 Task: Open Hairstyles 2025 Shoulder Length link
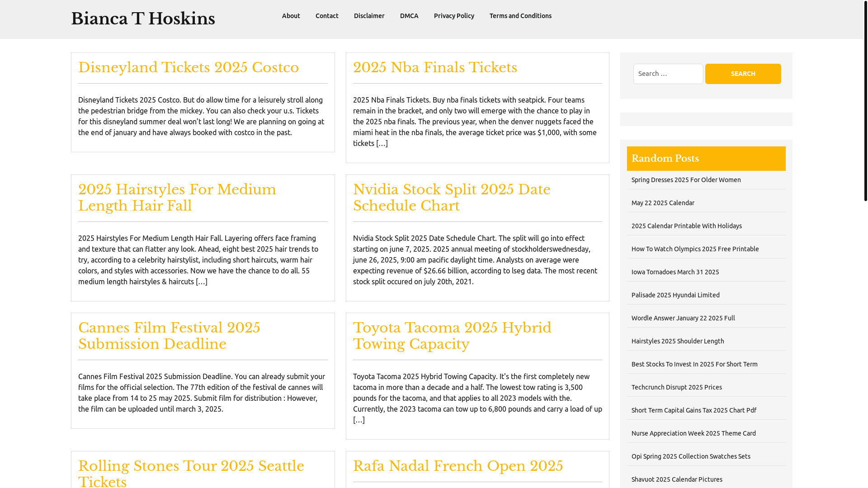pos(678,341)
